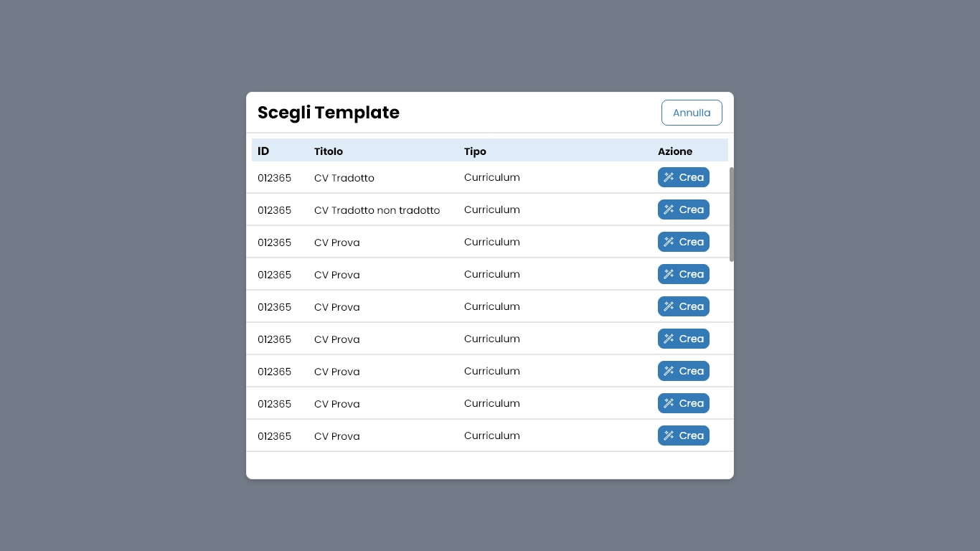Click Crea for the CV Tradotto non tradotto template
Image resolution: width=980 pixels, height=551 pixels.
683,209
